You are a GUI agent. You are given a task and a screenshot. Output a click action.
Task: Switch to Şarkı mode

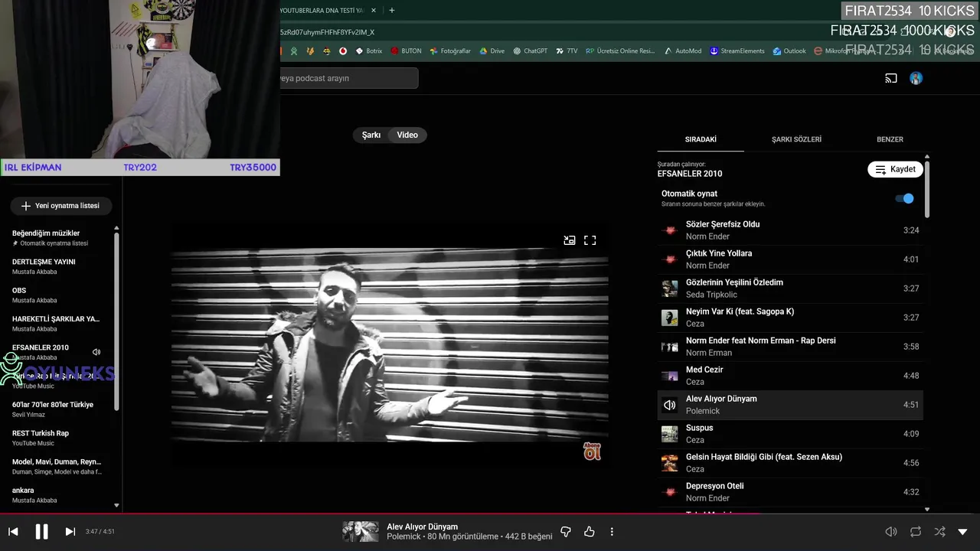coord(371,135)
